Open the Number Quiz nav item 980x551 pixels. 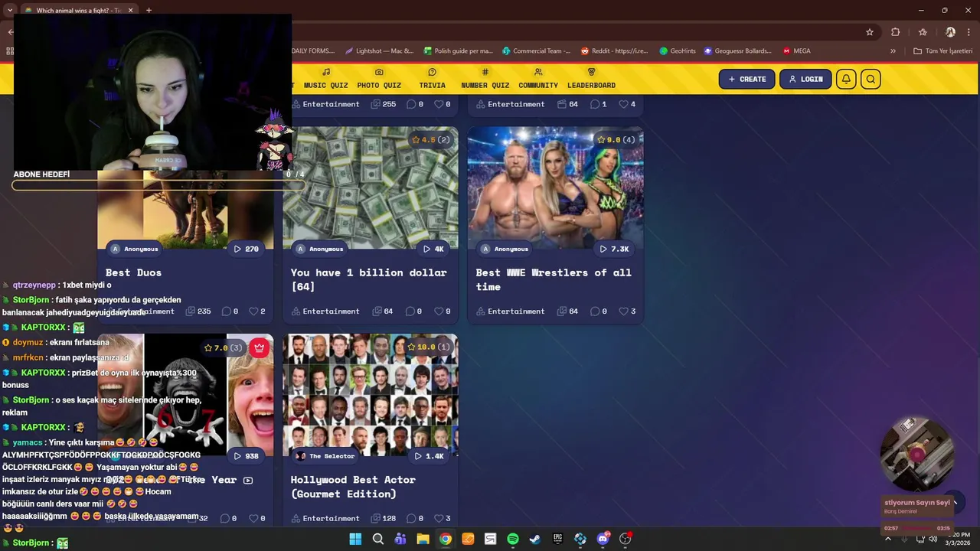point(485,79)
